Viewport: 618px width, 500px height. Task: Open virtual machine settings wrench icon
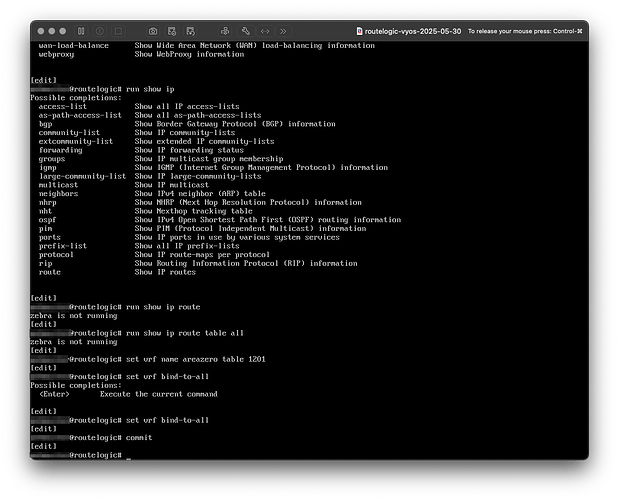246,31
